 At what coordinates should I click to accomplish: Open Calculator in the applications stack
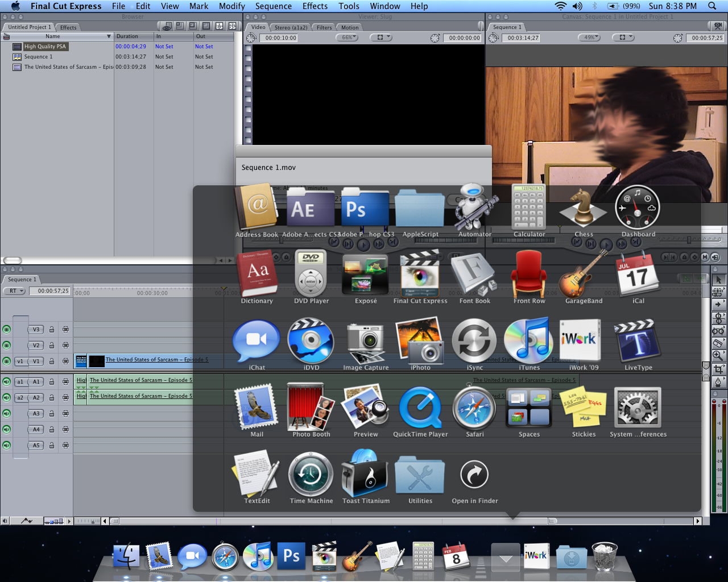coord(529,207)
